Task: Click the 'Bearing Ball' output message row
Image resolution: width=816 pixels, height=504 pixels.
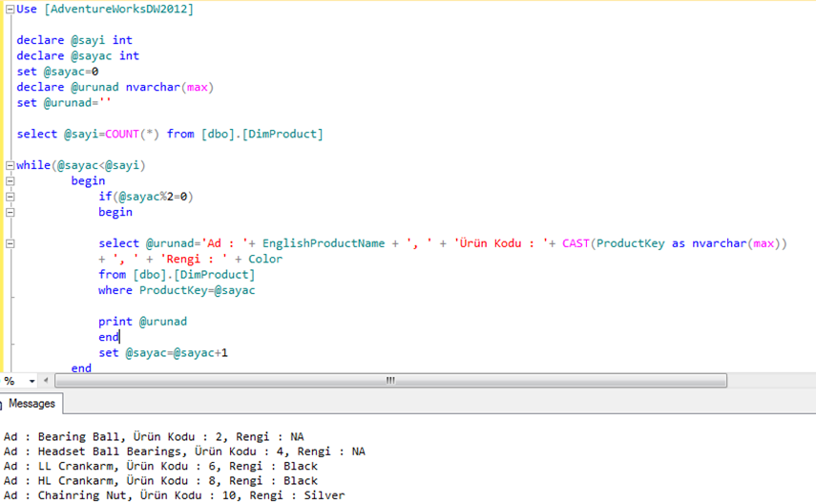Action: coord(154,436)
